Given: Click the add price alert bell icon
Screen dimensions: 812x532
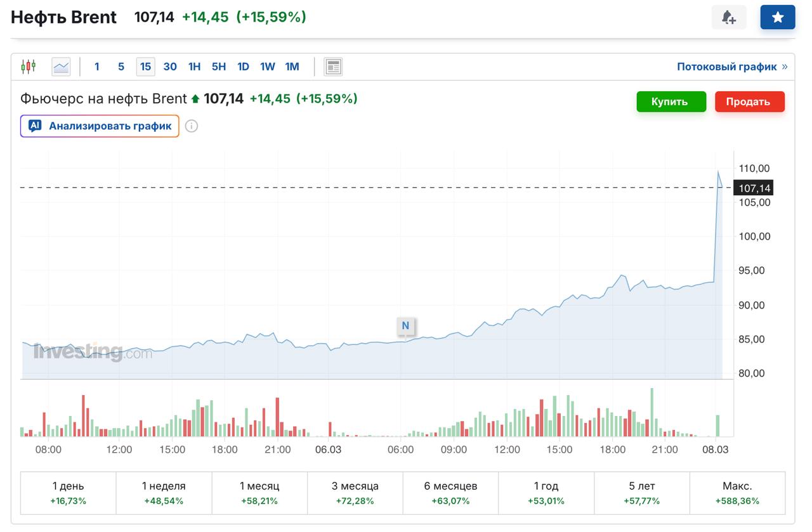Looking at the screenshot, I should 729,18.
